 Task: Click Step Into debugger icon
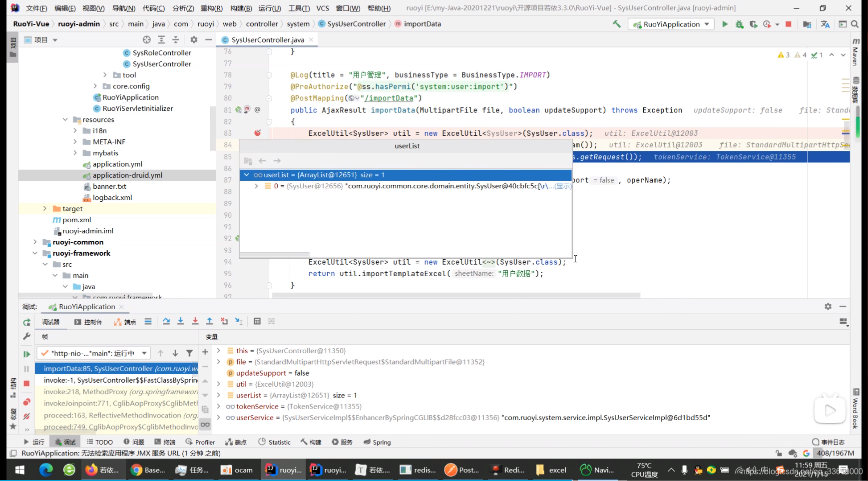pyautogui.click(x=181, y=321)
